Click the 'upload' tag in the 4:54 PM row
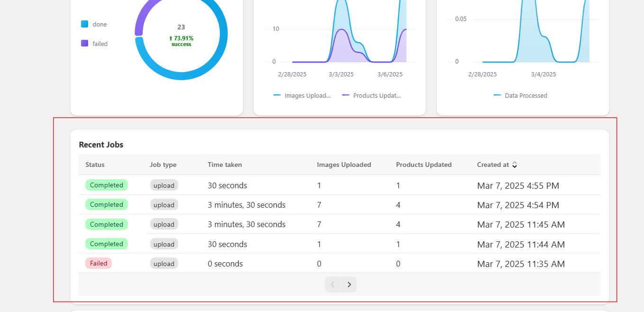This screenshot has width=644, height=312. pyautogui.click(x=164, y=205)
